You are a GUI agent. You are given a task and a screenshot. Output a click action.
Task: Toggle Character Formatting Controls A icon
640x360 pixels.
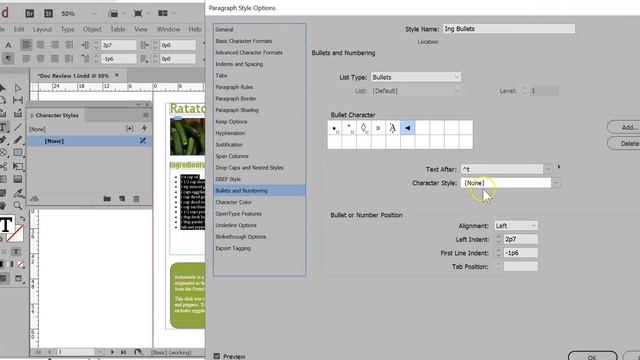pyautogui.click(x=8, y=45)
